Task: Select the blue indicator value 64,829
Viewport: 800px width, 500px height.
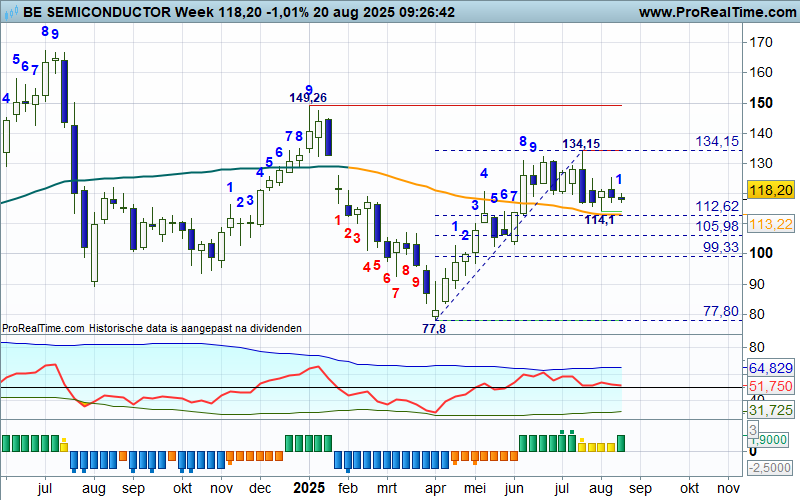Action: click(x=770, y=369)
